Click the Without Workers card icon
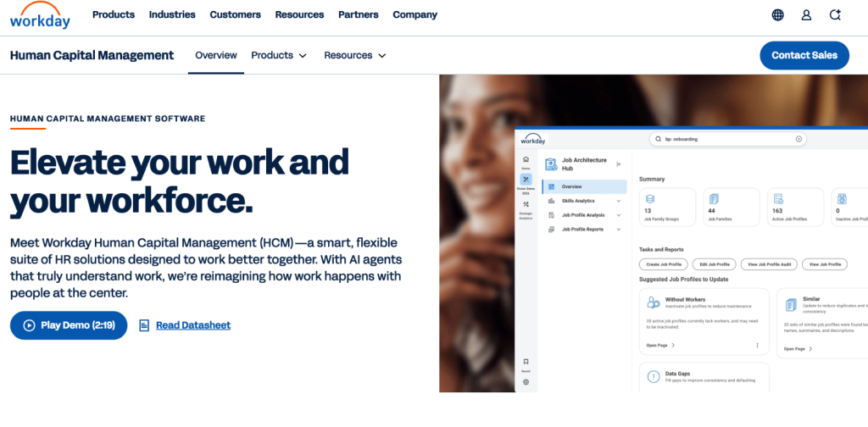The image size is (868, 427). tap(654, 302)
